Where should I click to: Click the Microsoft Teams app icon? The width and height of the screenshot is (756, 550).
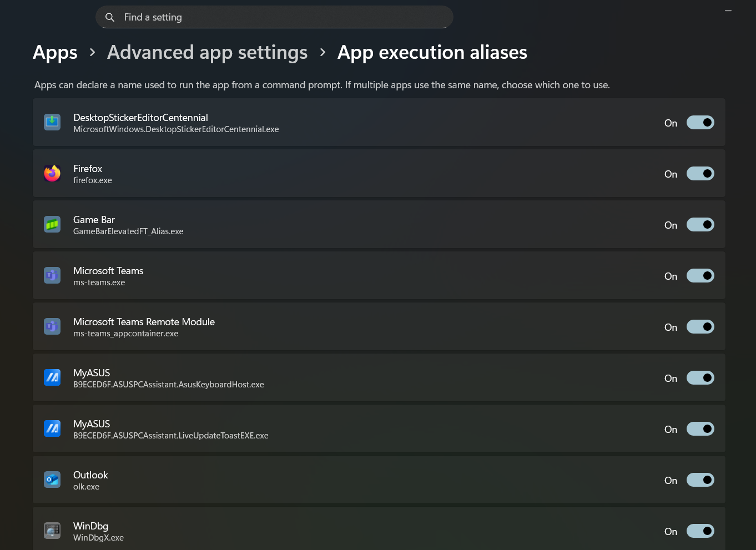click(52, 275)
